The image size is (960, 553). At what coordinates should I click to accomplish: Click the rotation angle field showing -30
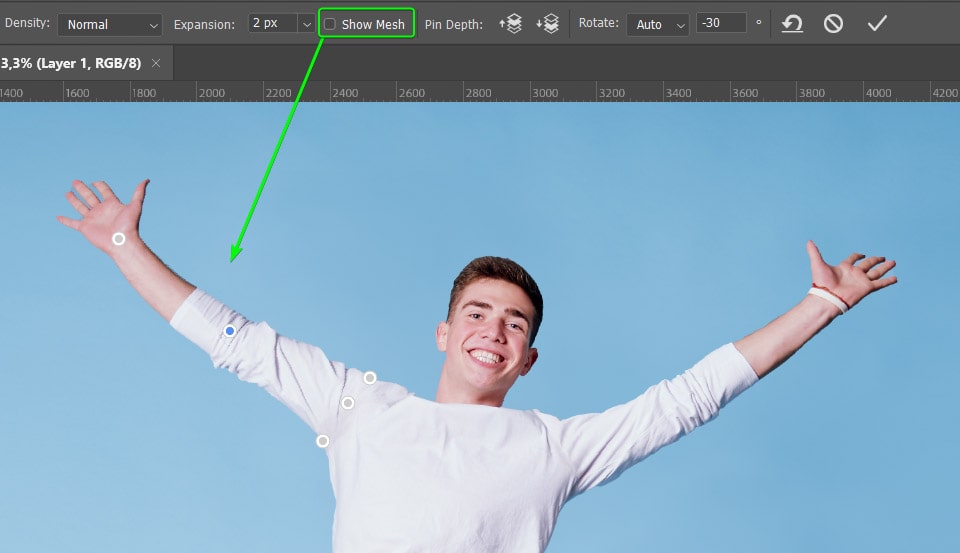(721, 23)
